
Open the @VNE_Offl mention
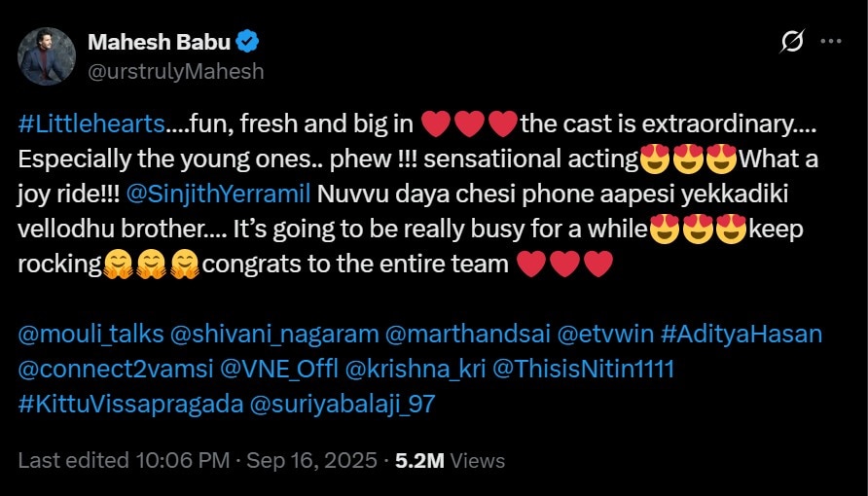pos(279,370)
